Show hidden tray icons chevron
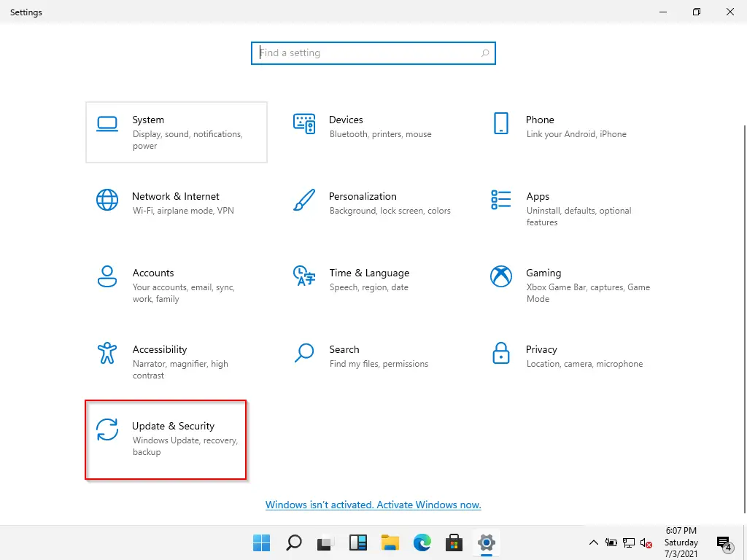 (x=594, y=542)
